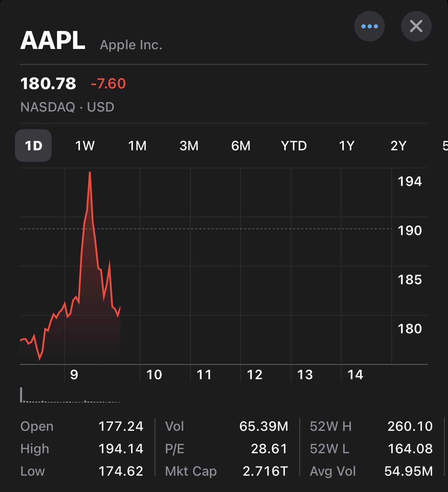The width and height of the screenshot is (448, 492).
Task: Tap the -7.60 price change value
Action: point(108,84)
